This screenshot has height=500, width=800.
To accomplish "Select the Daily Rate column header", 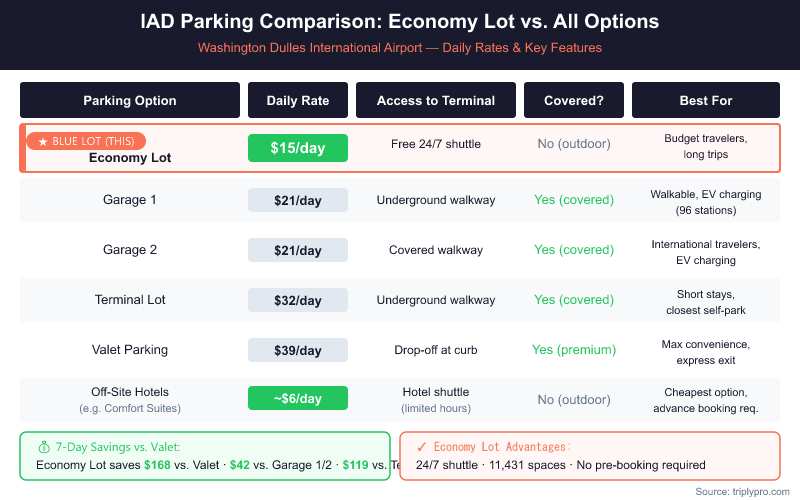I will click(x=298, y=100).
